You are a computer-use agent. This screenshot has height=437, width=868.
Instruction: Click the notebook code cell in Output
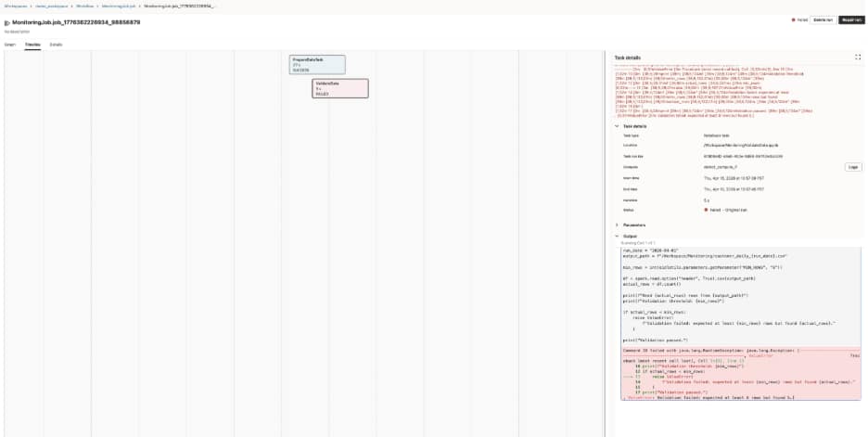coord(741,297)
